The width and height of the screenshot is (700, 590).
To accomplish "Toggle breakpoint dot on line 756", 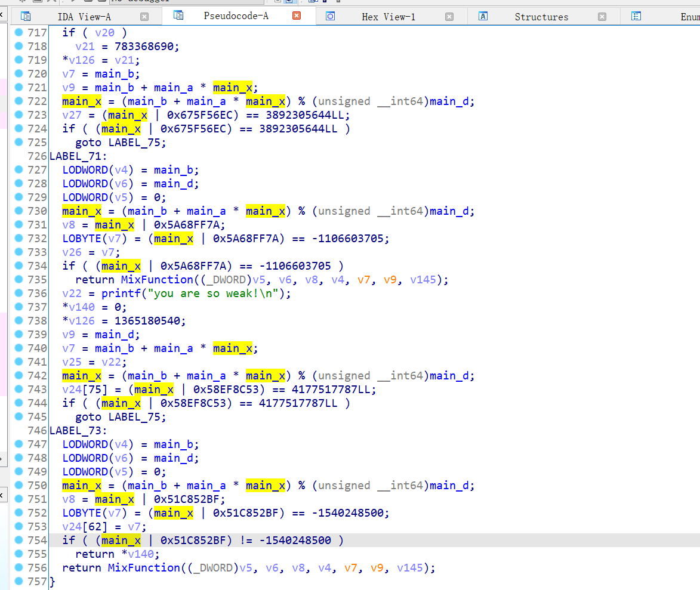I will pyautogui.click(x=18, y=568).
